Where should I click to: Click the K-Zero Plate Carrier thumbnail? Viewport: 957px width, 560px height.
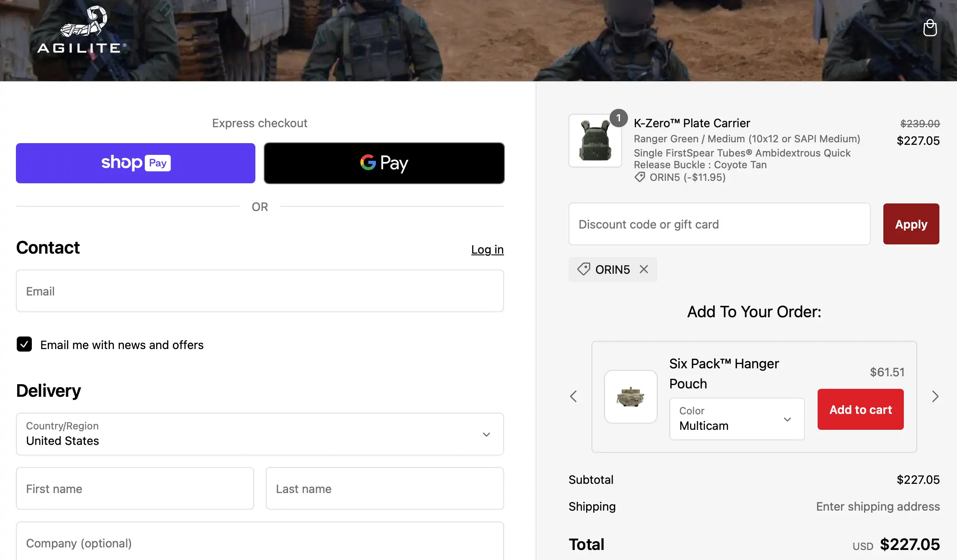[595, 141]
